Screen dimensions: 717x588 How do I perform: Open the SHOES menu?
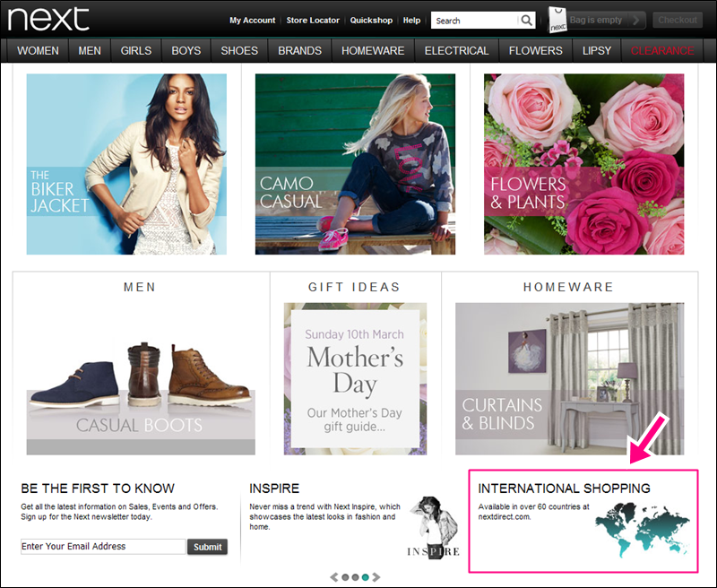point(239,51)
